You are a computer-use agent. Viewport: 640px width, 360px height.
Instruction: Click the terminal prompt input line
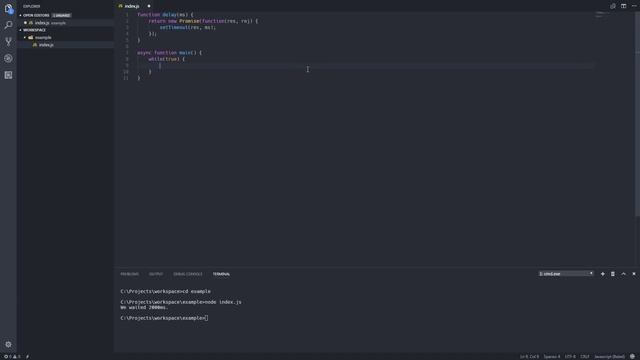[x=164, y=318]
